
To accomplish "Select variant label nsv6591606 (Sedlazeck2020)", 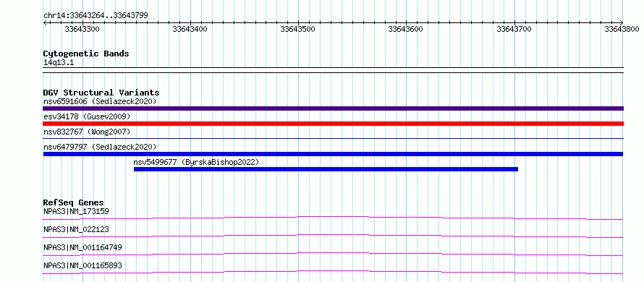I will [x=100, y=101].
